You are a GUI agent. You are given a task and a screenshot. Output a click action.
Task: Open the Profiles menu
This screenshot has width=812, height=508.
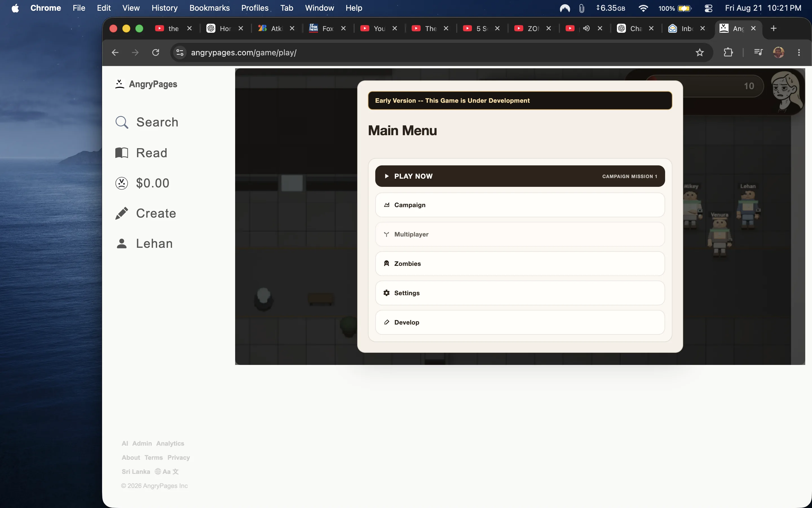tap(255, 8)
